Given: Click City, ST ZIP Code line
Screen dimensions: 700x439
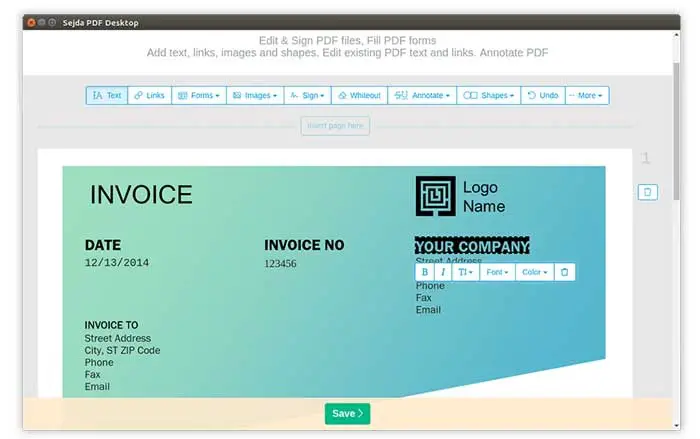Looking at the screenshot, I should pos(122,351).
